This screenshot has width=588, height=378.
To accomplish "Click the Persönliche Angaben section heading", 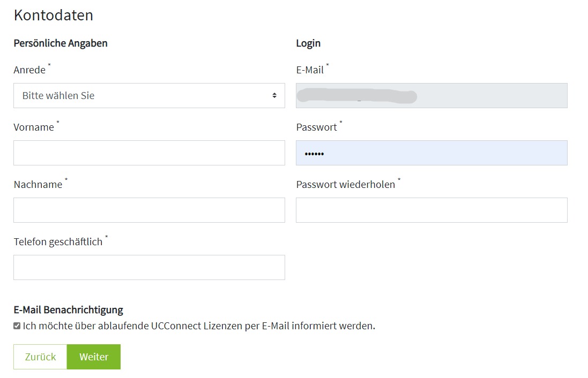I will (61, 43).
